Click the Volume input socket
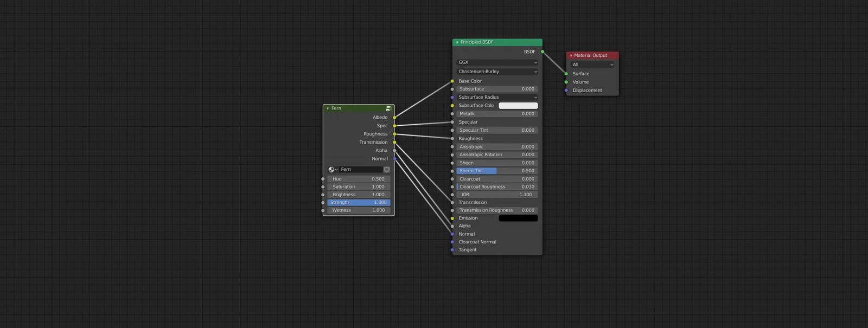Image resolution: width=868 pixels, height=328 pixels. [x=566, y=82]
